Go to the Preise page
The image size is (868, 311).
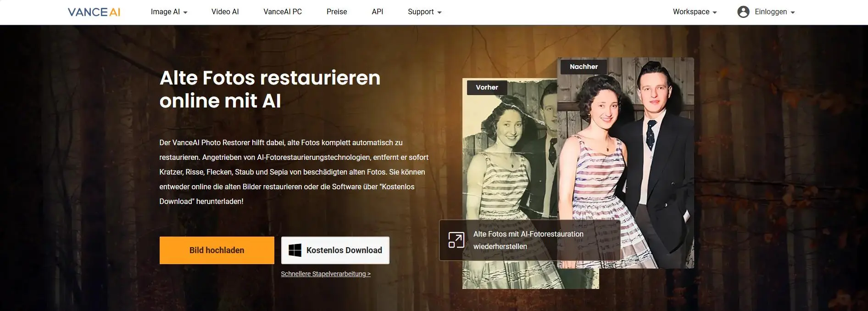[x=337, y=12]
